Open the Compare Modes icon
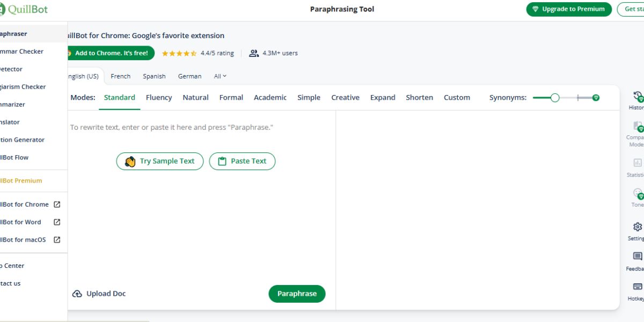 click(638, 127)
